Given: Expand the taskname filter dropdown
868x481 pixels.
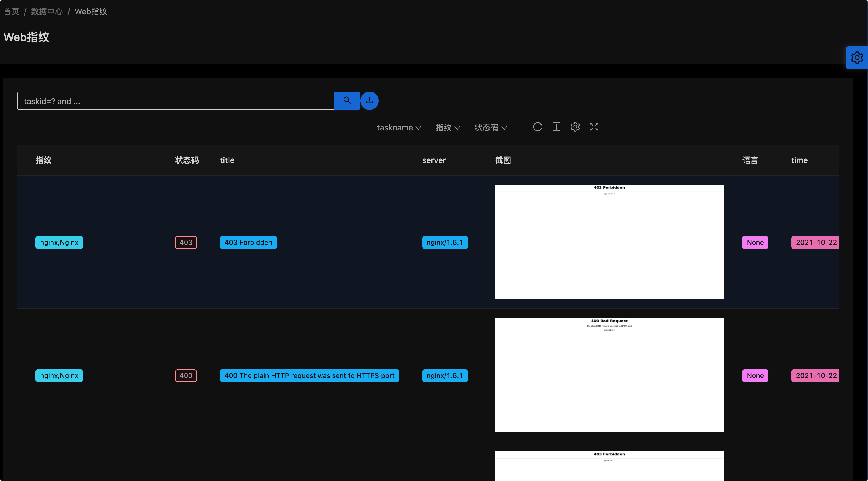Looking at the screenshot, I should 399,128.
